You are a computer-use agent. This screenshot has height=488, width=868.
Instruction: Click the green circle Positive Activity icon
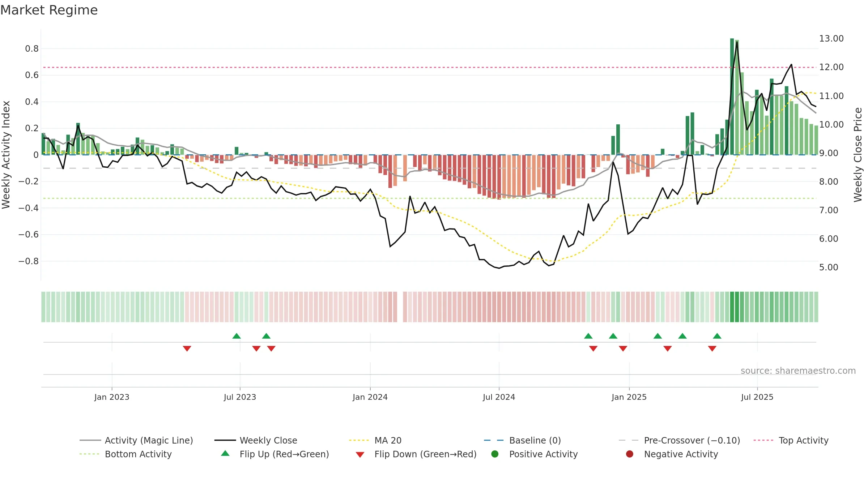click(495, 454)
